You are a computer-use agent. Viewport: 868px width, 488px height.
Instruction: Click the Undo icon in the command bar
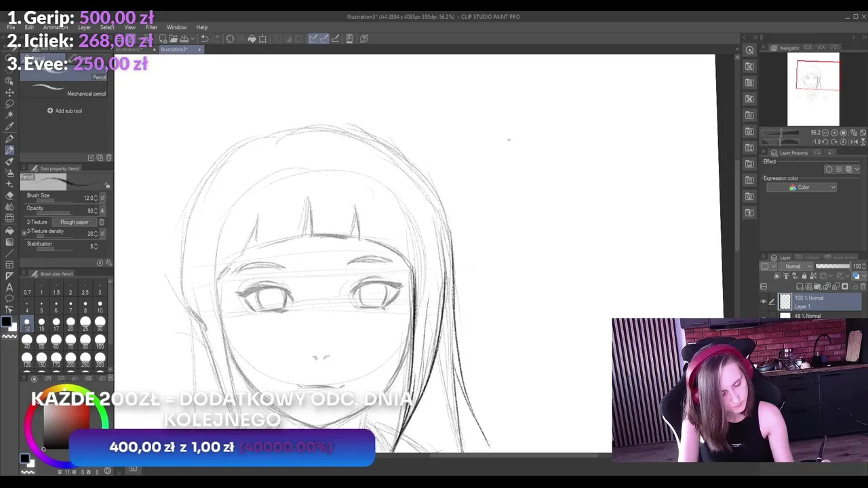[x=204, y=39]
